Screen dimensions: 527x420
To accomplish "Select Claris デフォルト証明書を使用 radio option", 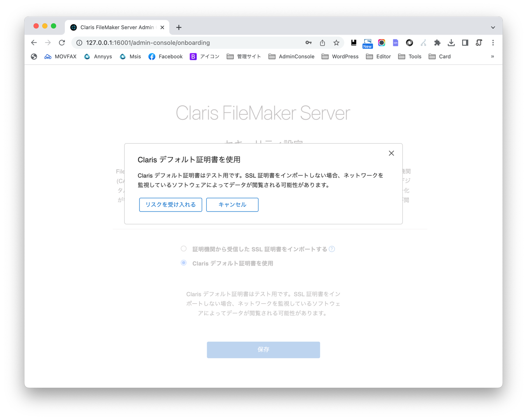I will click(183, 263).
